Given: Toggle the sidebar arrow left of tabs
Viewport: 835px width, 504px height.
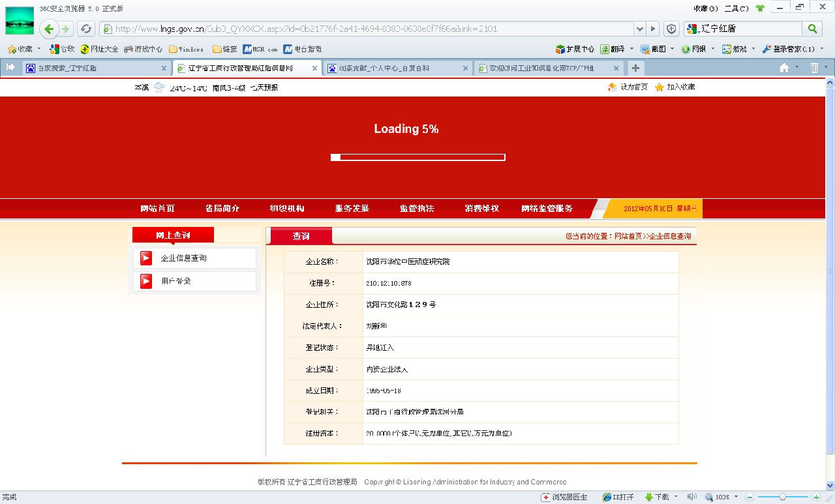Looking at the screenshot, I should pos(10,67).
